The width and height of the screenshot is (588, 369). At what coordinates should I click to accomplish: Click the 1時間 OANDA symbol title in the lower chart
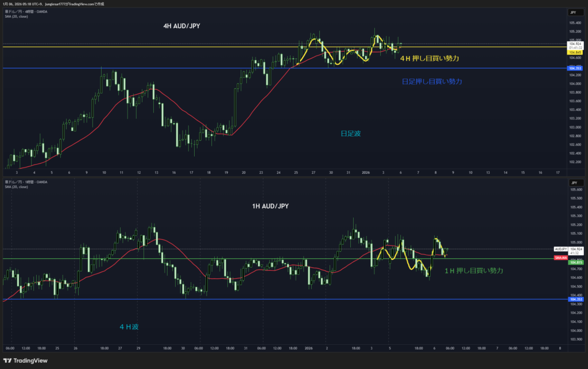click(25, 182)
